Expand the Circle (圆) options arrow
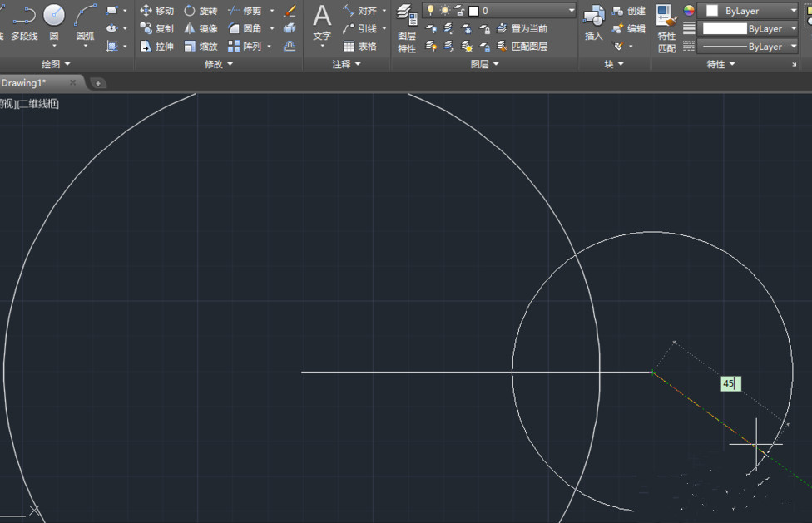Image resolution: width=812 pixels, height=523 pixels. [x=54, y=46]
